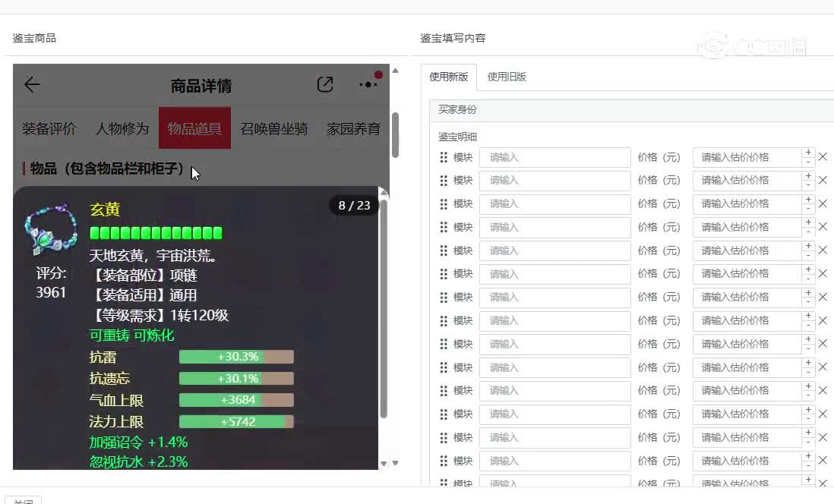The image size is (834, 504).
Task: Increase the sixth row's price with plus stepper
Action: (808, 269)
